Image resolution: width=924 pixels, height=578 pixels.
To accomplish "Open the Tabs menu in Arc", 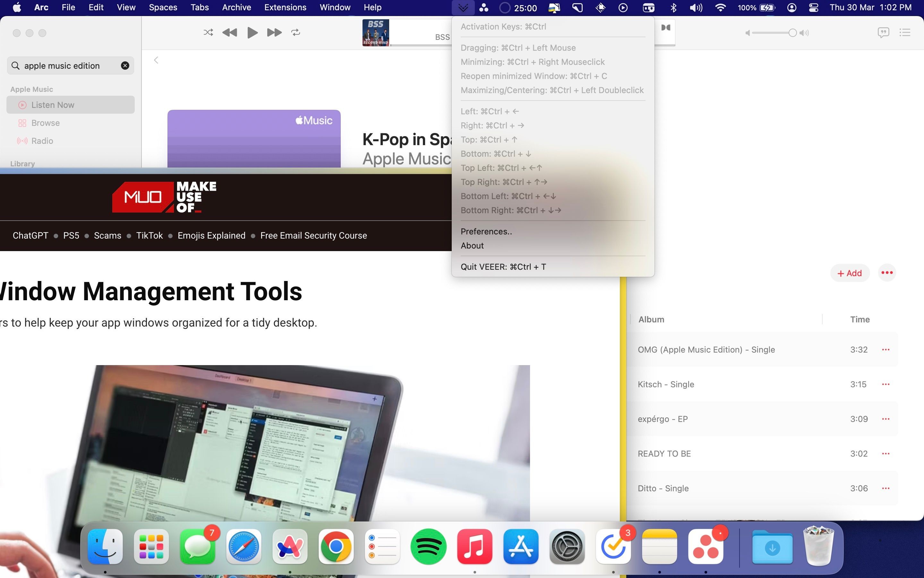I will [200, 7].
